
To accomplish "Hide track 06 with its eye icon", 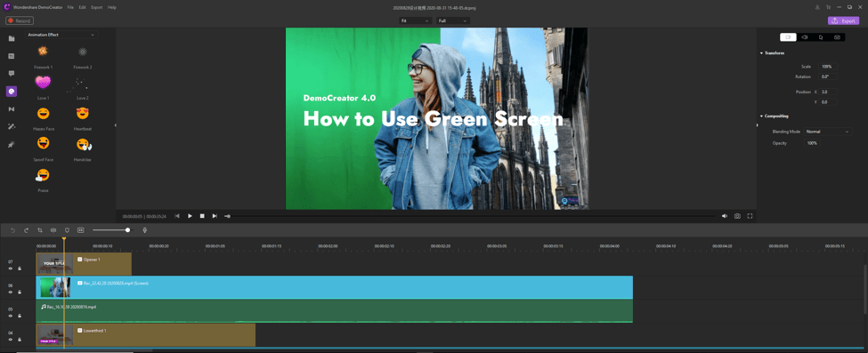I will 10,293.
